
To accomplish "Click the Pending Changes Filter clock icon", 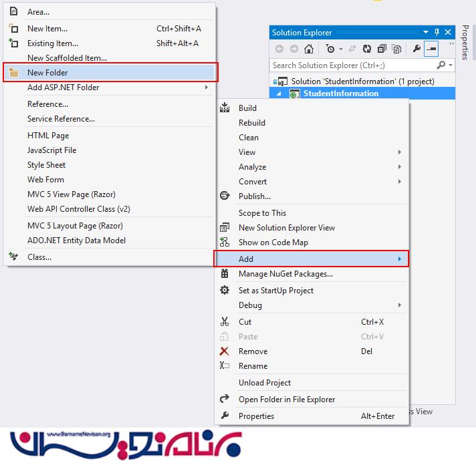I will click(x=330, y=49).
